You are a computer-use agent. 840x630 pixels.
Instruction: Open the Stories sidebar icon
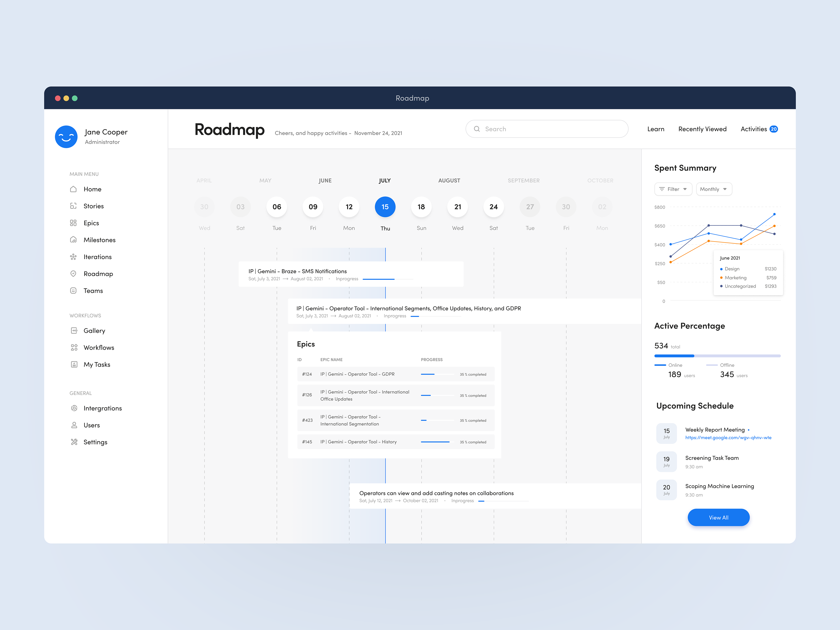[x=73, y=206]
